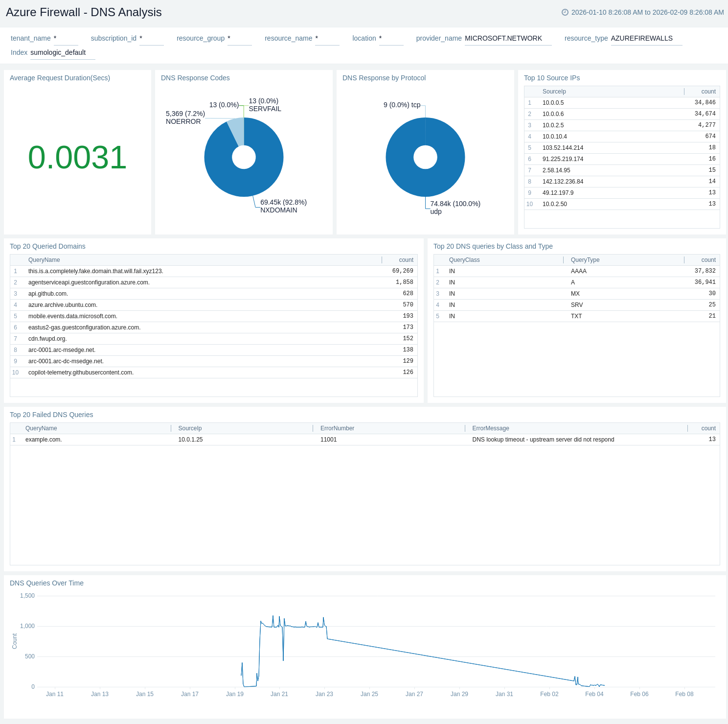Click the api.github.com. domain row

[48, 294]
